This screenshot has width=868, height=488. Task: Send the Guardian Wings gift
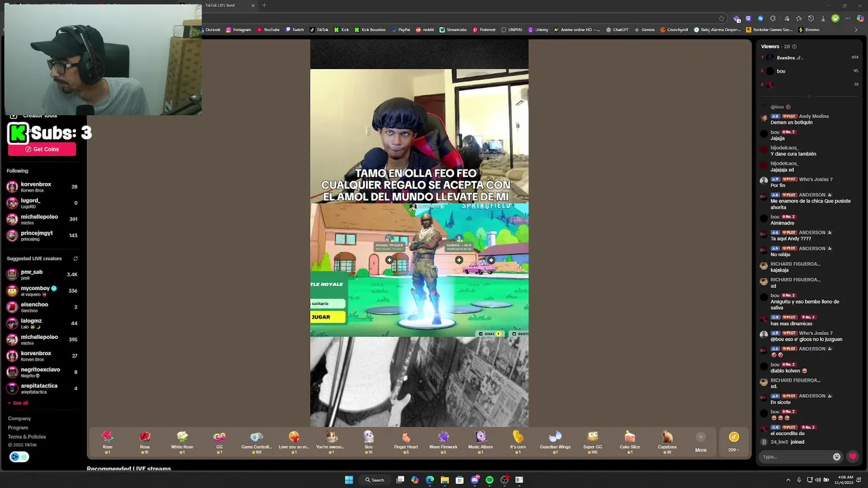[555, 441]
